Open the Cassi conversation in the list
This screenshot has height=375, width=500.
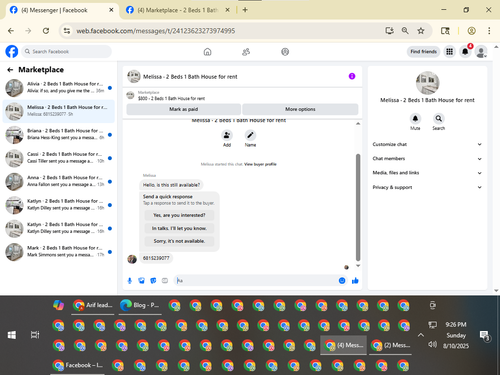pyautogui.click(x=59, y=158)
